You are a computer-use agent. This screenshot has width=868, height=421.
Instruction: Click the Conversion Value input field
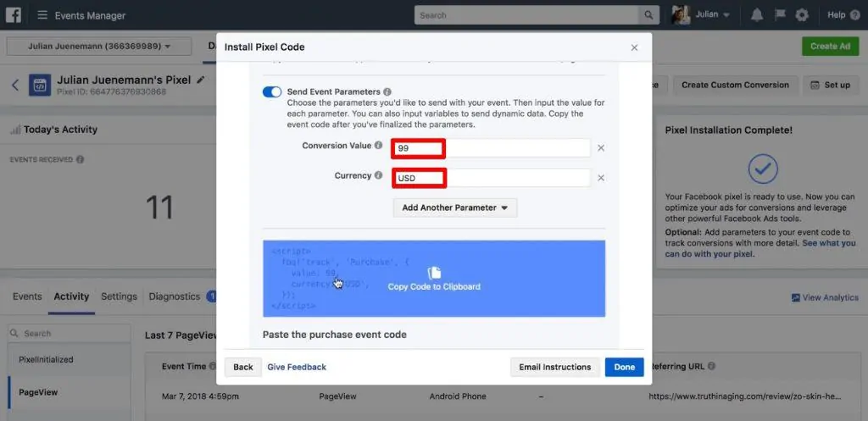coord(491,148)
